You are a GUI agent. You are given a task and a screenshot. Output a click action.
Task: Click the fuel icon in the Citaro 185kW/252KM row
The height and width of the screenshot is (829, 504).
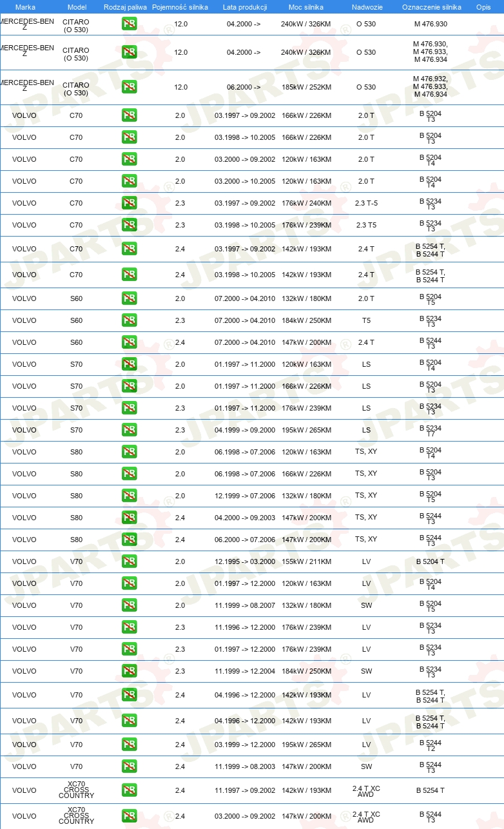click(129, 87)
